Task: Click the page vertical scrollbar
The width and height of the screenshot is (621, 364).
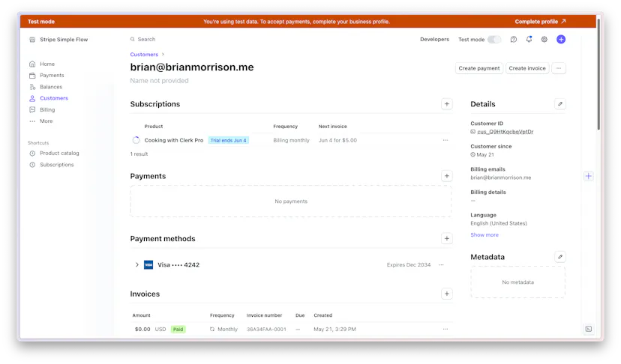Action: click(x=598, y=74)
